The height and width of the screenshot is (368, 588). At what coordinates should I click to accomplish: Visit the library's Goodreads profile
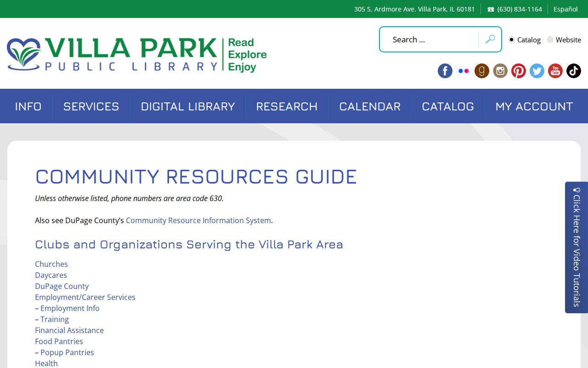point(482,71)
